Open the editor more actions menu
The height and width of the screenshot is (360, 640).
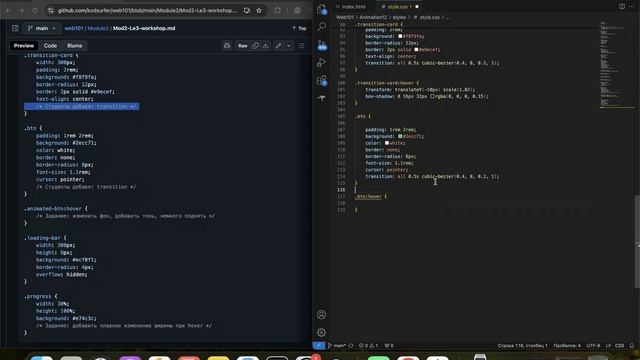(x=631, y=7)
